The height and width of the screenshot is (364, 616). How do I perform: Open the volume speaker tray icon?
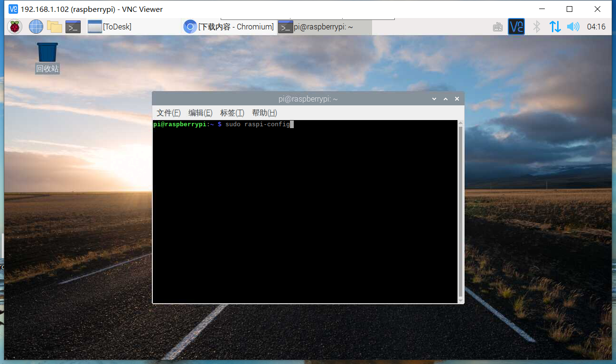(x=573, y=27)
